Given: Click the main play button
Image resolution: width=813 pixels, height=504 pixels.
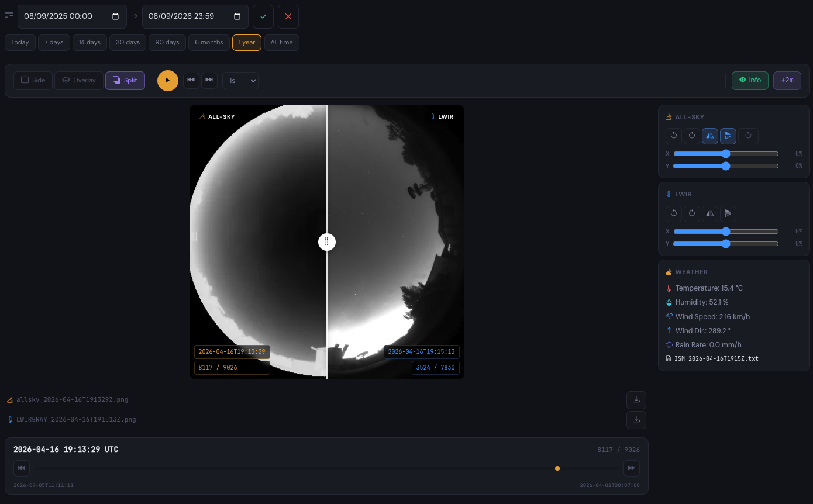Looking at the screenshot, I should point(168,80).
